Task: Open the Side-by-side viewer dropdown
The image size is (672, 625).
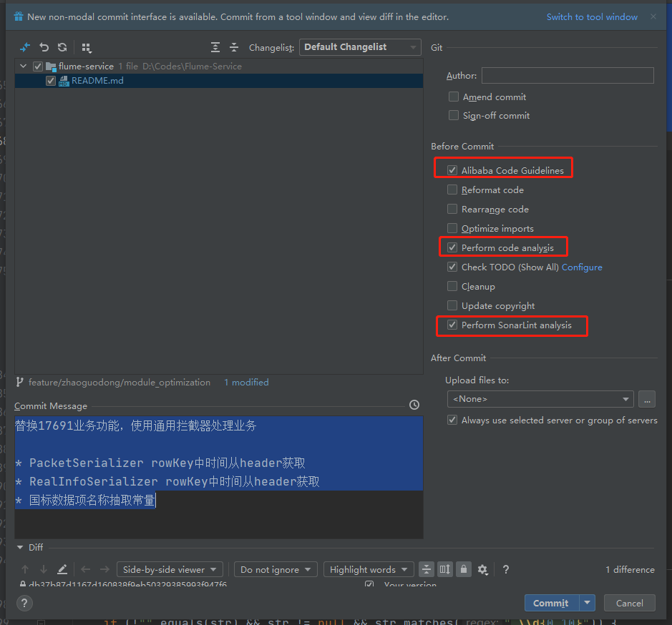Action: point(170,569)
